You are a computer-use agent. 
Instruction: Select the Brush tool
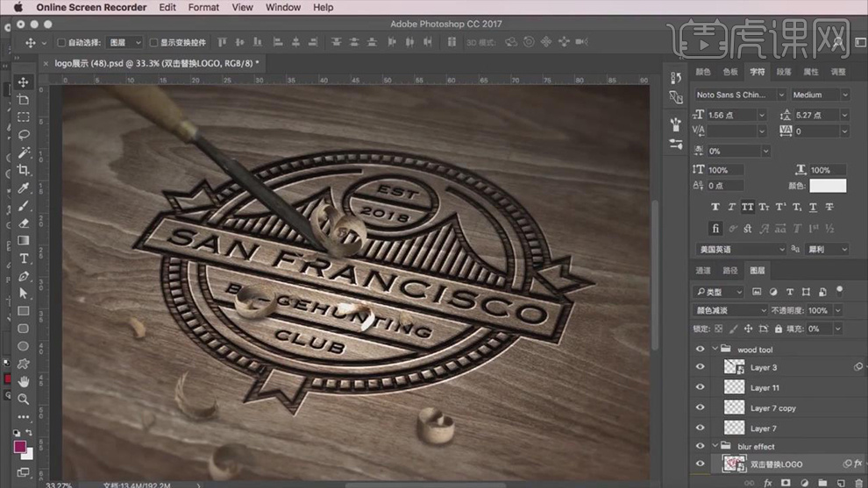[24, 206]
